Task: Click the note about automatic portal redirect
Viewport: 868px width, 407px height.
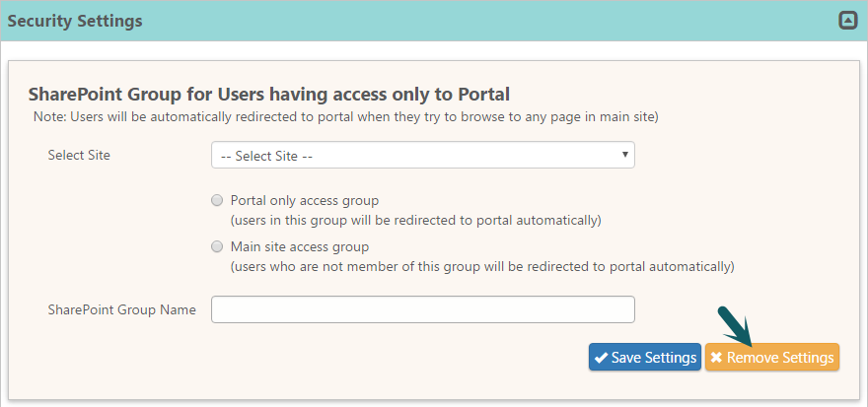Action: click(x=345, y=116)
